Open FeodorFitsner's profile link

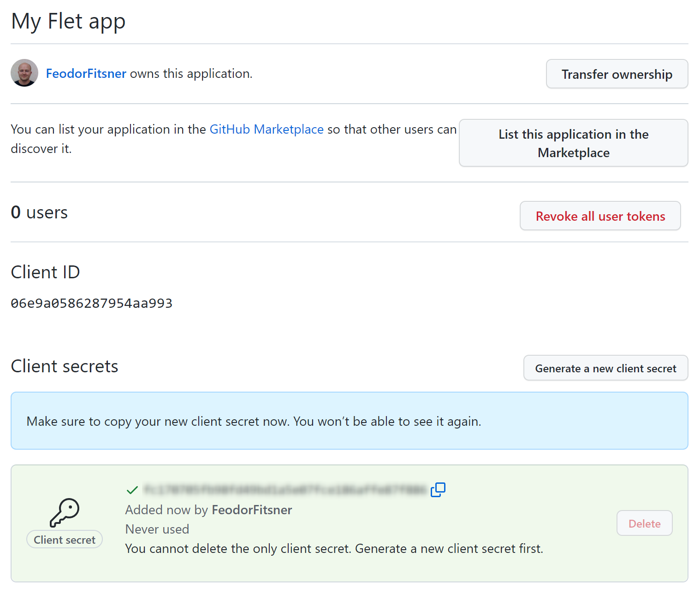coord(86,73)
